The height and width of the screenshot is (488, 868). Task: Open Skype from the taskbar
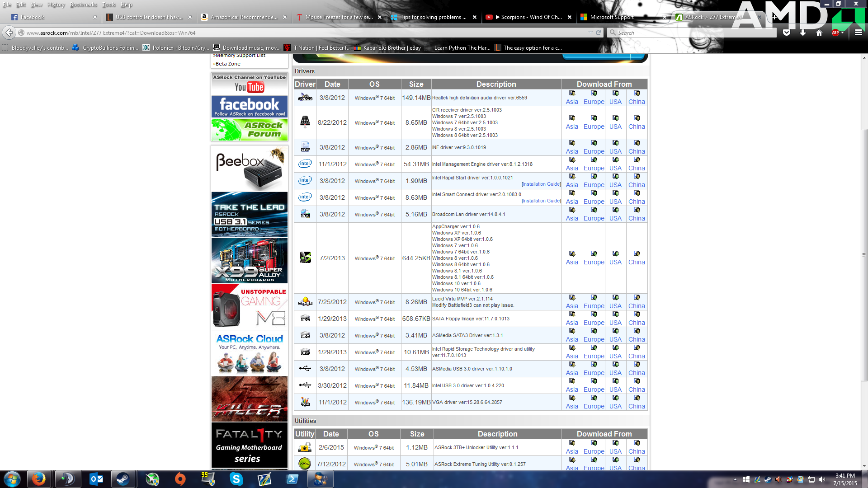236,479
